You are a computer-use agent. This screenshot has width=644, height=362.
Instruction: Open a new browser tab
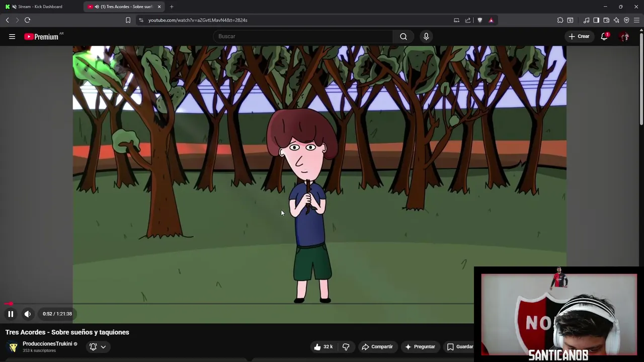click(x=172, y=7)
